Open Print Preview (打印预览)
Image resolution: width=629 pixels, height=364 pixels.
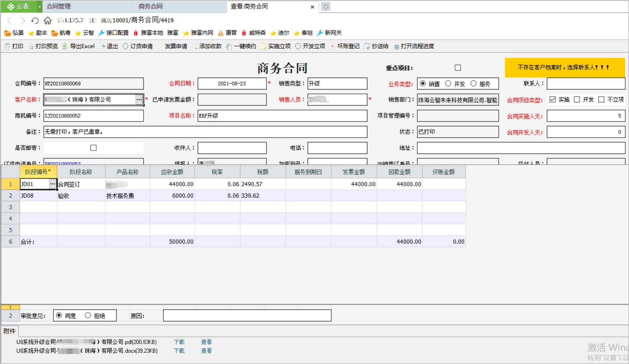[43, 46]
